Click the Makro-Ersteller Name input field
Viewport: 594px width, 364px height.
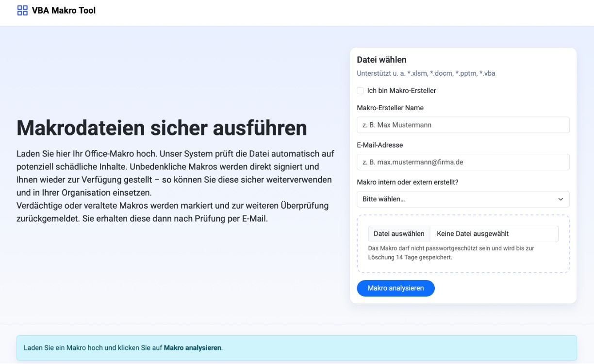click(x=463, y=125)
